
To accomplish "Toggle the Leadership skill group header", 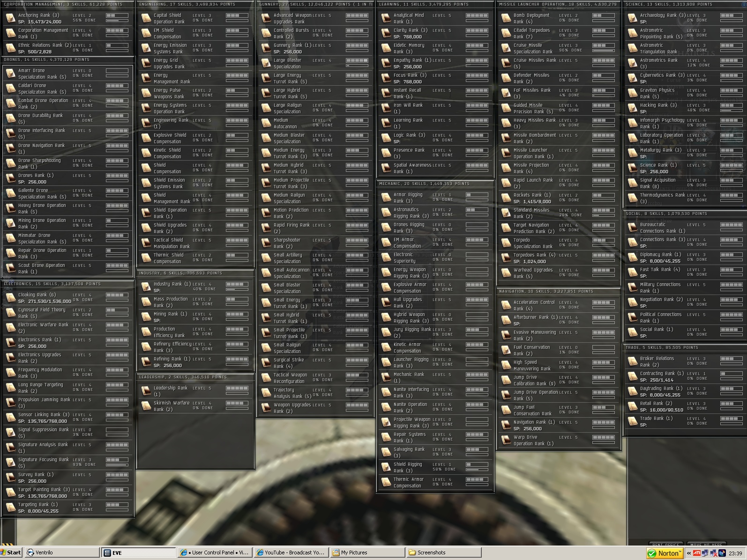I will (x=196, y=377).
